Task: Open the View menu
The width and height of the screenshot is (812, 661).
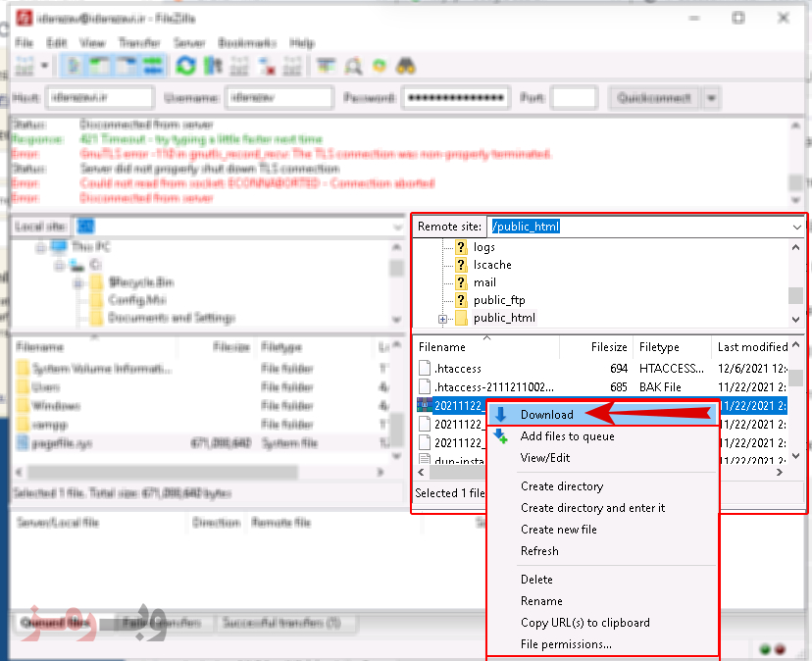Action: (x=92, y=42)
